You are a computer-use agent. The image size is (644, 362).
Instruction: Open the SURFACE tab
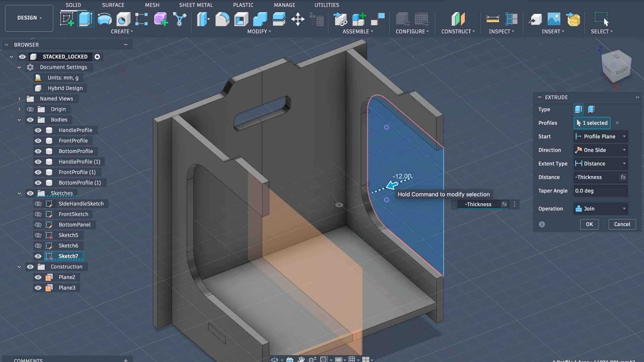pyautogui.click(x=113, y=5)
